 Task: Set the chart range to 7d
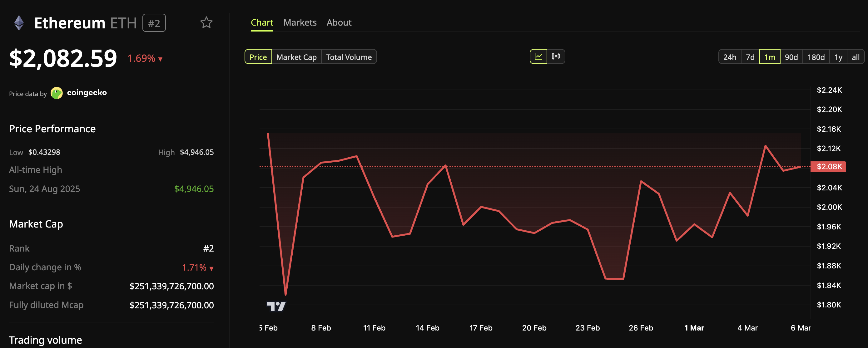point(750,57)
